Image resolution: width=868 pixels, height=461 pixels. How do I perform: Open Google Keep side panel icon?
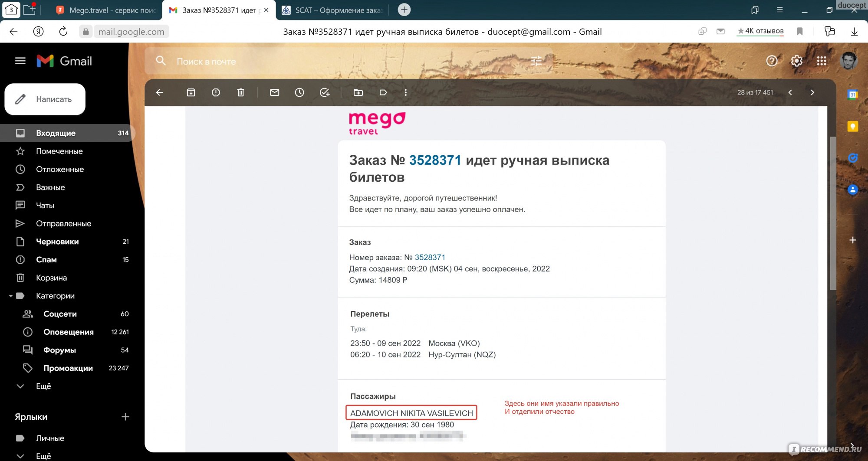pos(853,126)
